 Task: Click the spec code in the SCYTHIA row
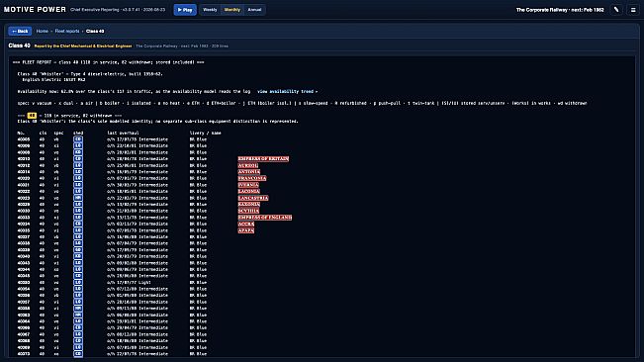click(56, 211)
